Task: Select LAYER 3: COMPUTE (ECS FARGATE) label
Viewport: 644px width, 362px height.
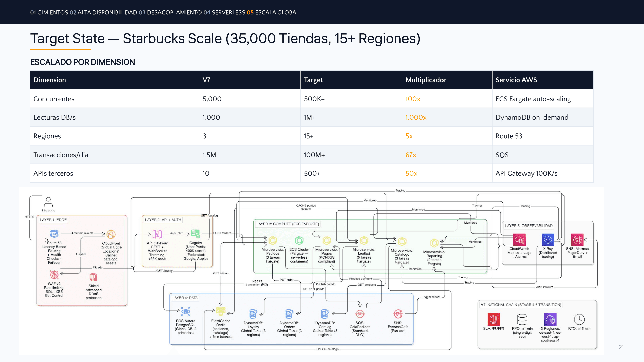Action: click(x=288, y=224)
